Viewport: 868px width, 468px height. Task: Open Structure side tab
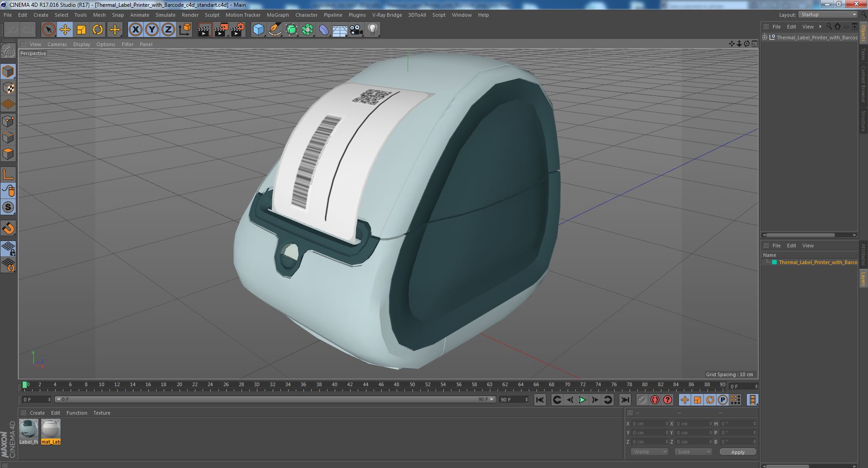[863, 121]
